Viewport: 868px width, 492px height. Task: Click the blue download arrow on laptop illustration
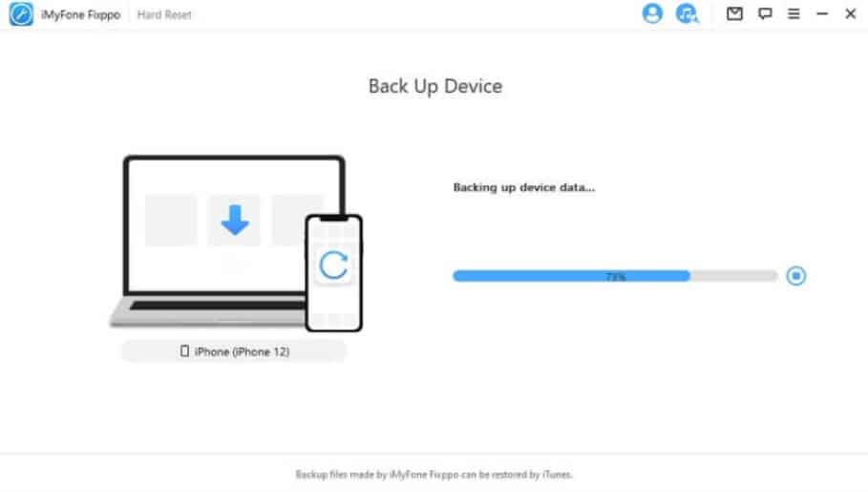[235, 220]
